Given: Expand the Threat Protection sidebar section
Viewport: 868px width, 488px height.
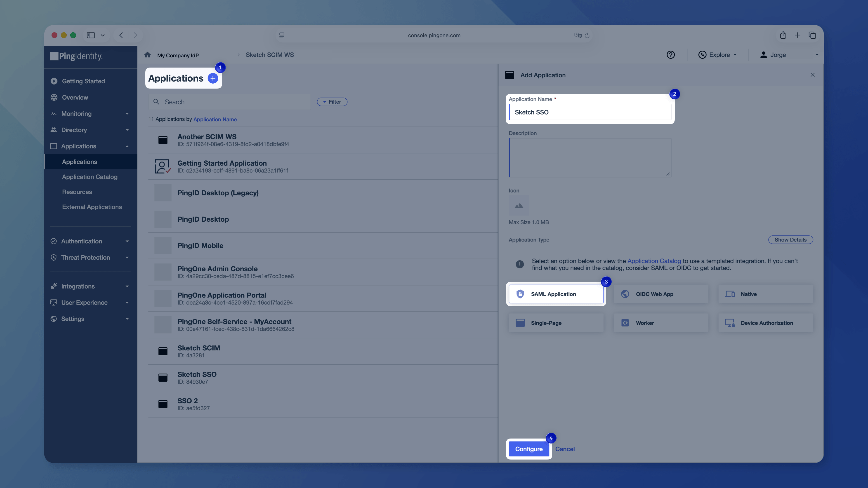Looking at the screenshot, I should tap(90, 257).
